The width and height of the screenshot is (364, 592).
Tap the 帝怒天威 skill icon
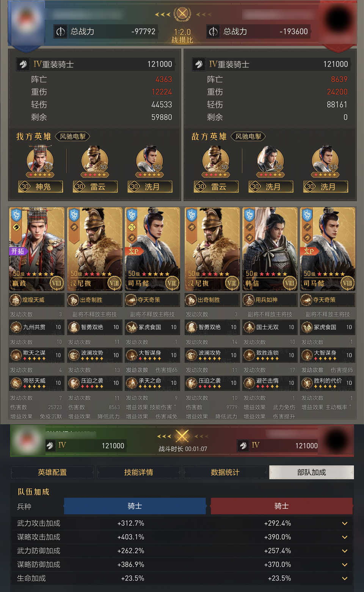click(16, 383)
